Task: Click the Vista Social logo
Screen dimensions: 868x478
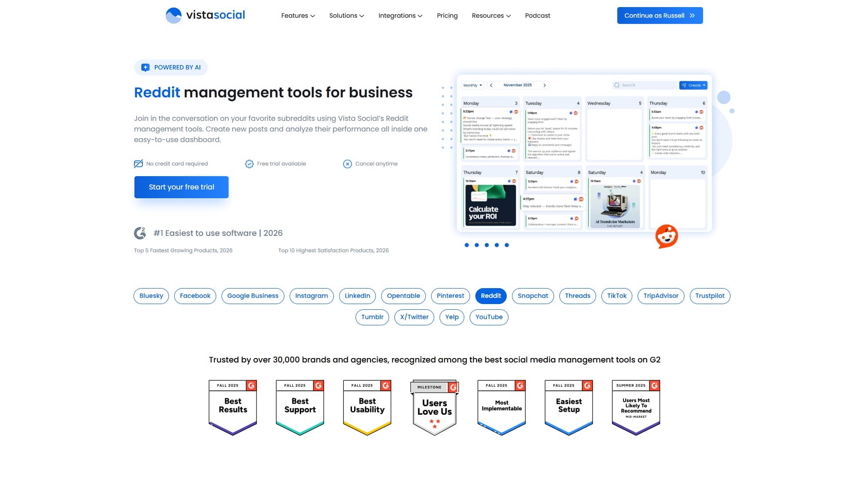Action: [205, 15]
